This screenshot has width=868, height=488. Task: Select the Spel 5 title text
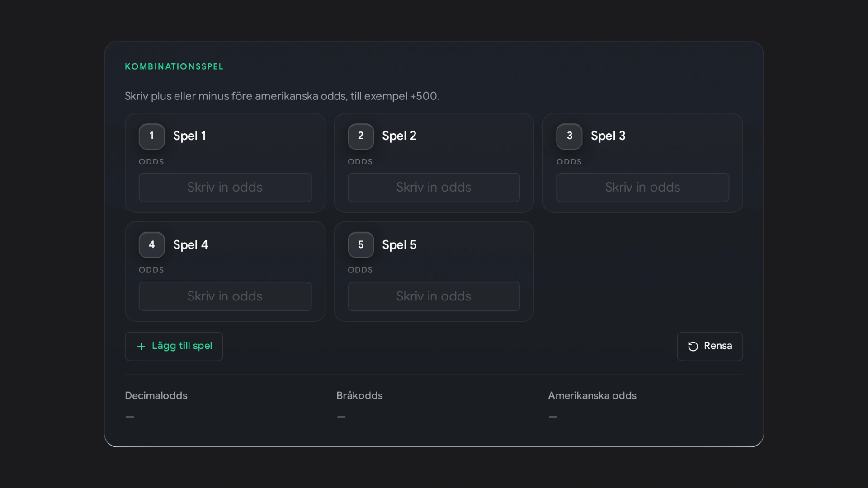point(399,245)
